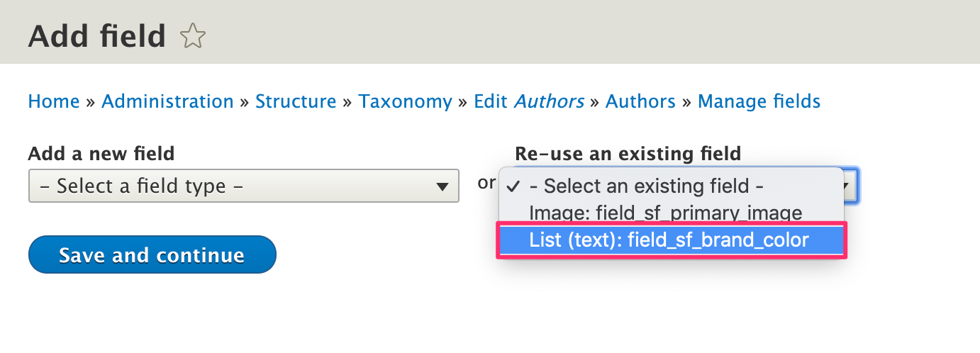This screenshot has height=353, width=980.
Task: Click the checkmark next to Select an existing field
Action: pos(514,186)
